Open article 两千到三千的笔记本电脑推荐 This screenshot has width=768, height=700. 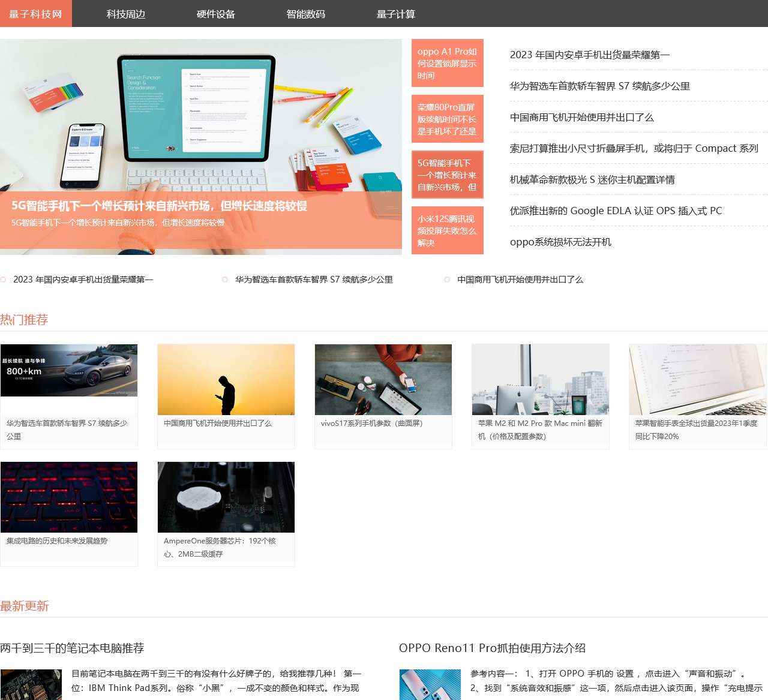(73, 648)
